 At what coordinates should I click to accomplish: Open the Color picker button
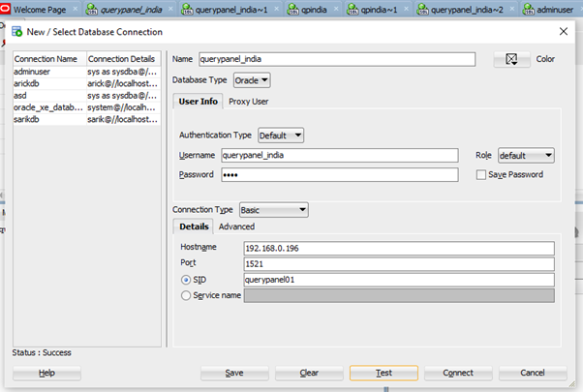pos(511,59)
